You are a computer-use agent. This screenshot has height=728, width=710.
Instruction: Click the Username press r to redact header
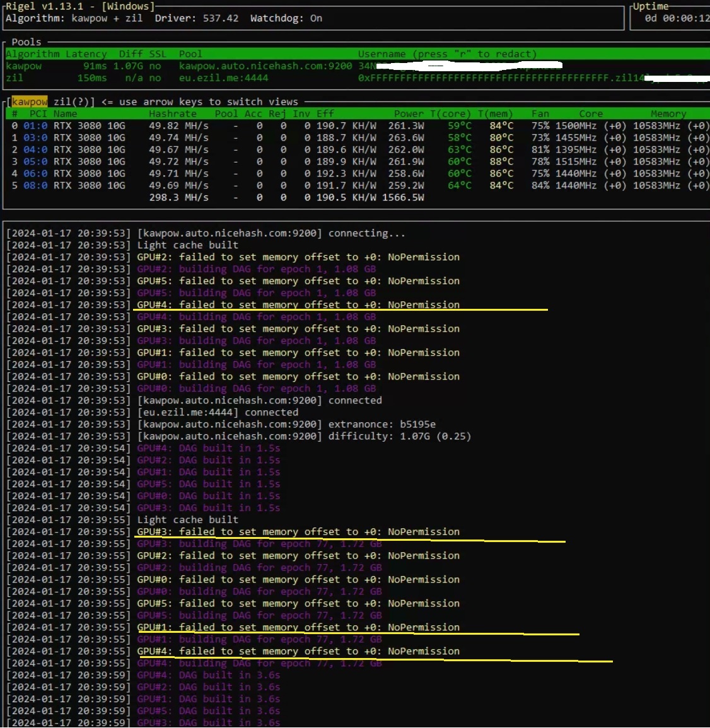[447, 54]
